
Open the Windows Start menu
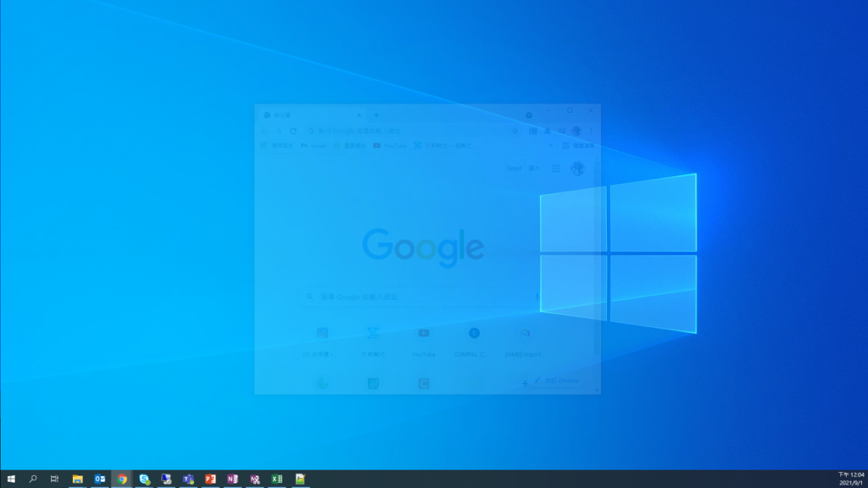tap(11, 480)
